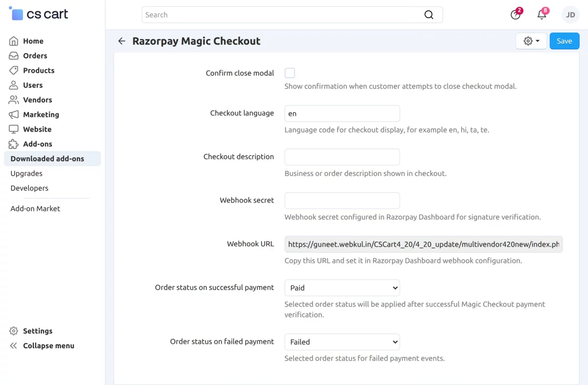
Task: Click the Checkout description field
Action: [x=342, y=157]
